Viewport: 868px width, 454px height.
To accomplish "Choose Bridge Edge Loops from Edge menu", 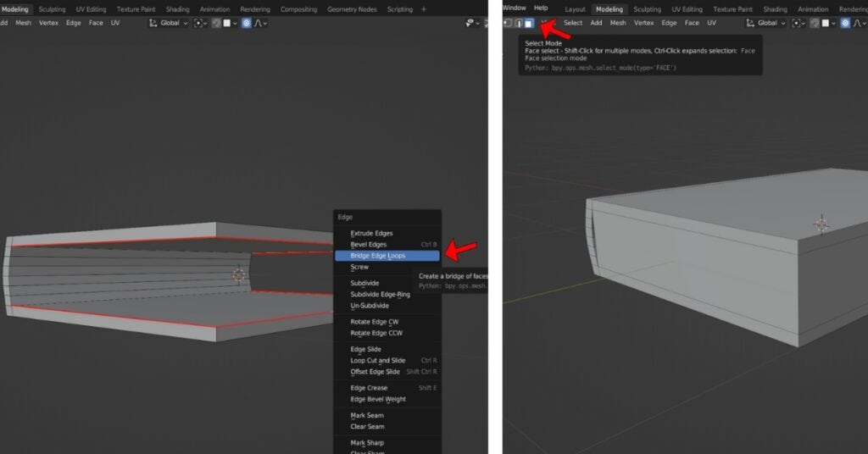I will pyautogui.click(x=377, y=255).
